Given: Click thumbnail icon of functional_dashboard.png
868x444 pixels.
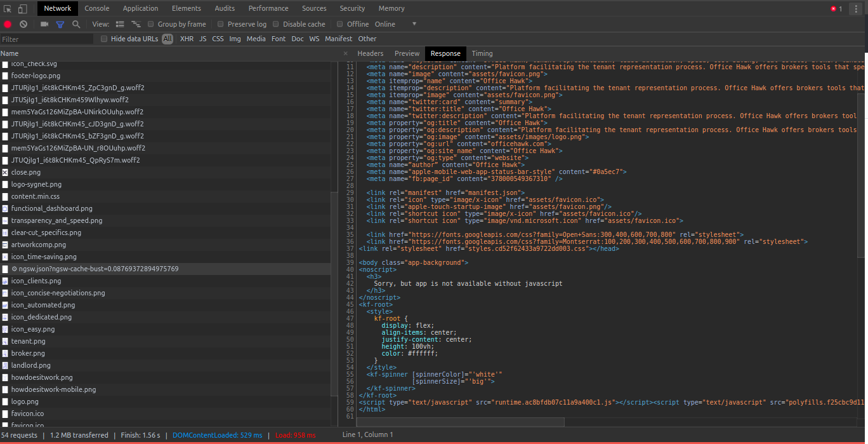Looking at the screenshot, I should [x=5, y=208].
